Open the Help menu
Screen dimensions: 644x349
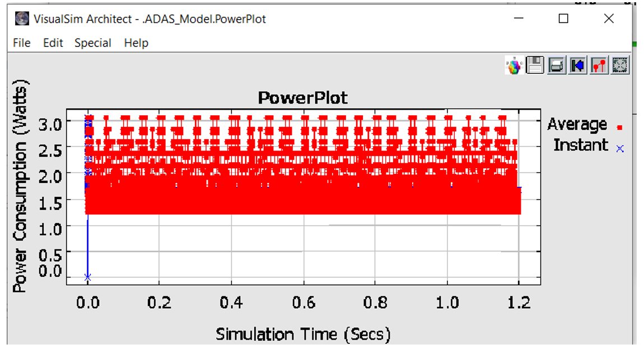pos(136,43)
